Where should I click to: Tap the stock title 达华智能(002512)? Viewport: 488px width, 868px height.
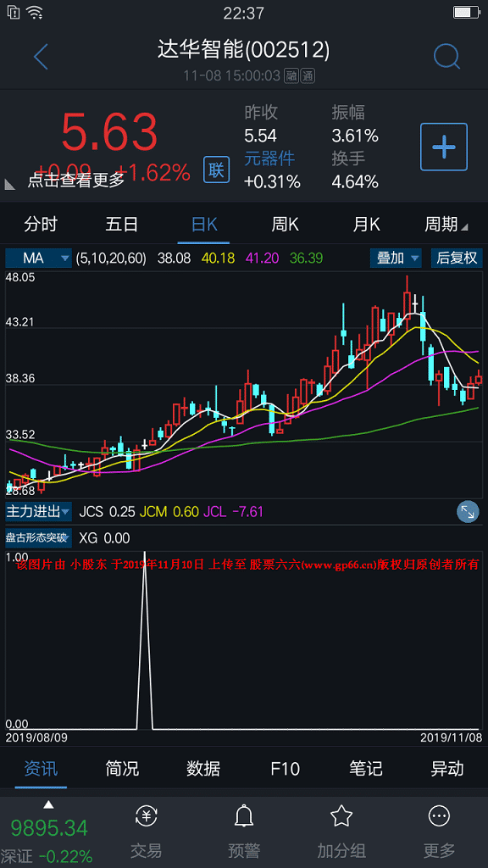pyautogui.click(x=244, y=50)
